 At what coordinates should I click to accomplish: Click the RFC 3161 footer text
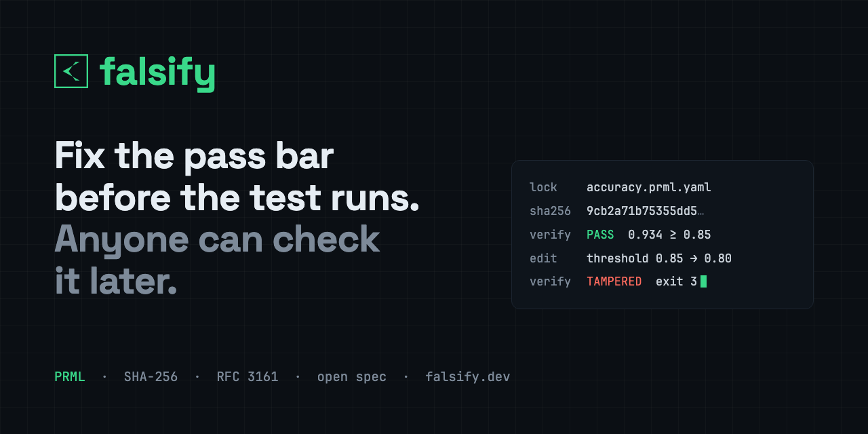click(248, 377)
